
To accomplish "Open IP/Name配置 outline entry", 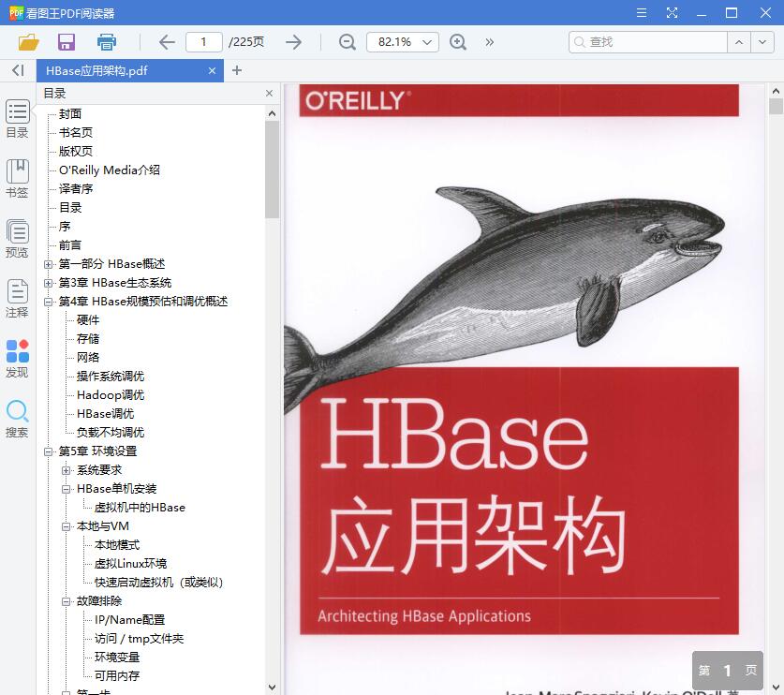I will (129, 620).
